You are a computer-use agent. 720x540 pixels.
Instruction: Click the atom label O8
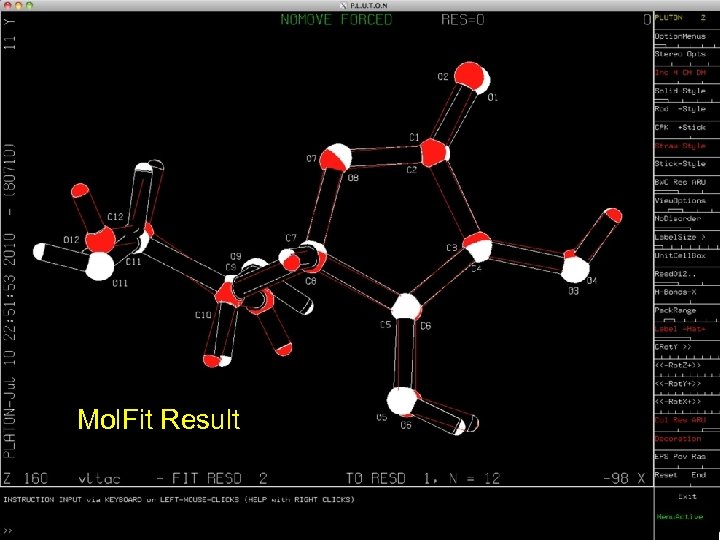[353, 178]
